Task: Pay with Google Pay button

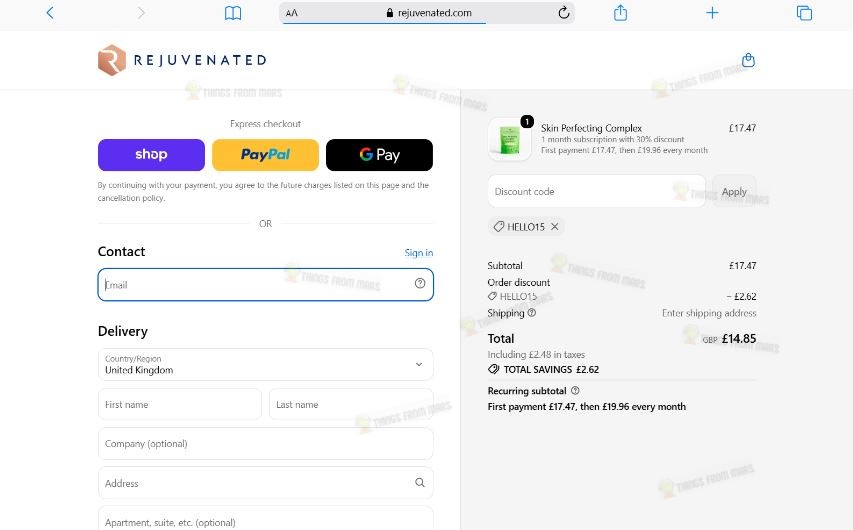Action: pos(379,155)
